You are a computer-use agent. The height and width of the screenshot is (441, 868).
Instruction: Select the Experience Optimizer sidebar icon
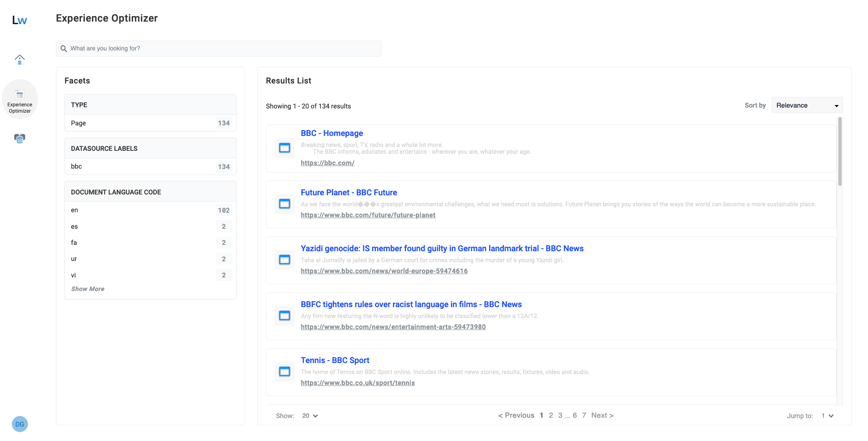click(19, 98)
